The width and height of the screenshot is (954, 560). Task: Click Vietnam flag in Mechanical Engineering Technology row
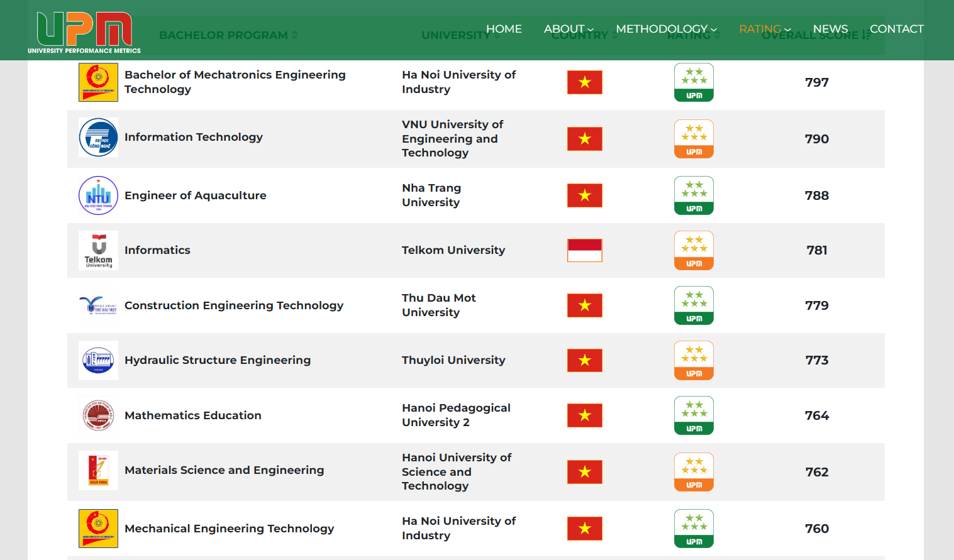pyautogui.click(x=585, y=529)
